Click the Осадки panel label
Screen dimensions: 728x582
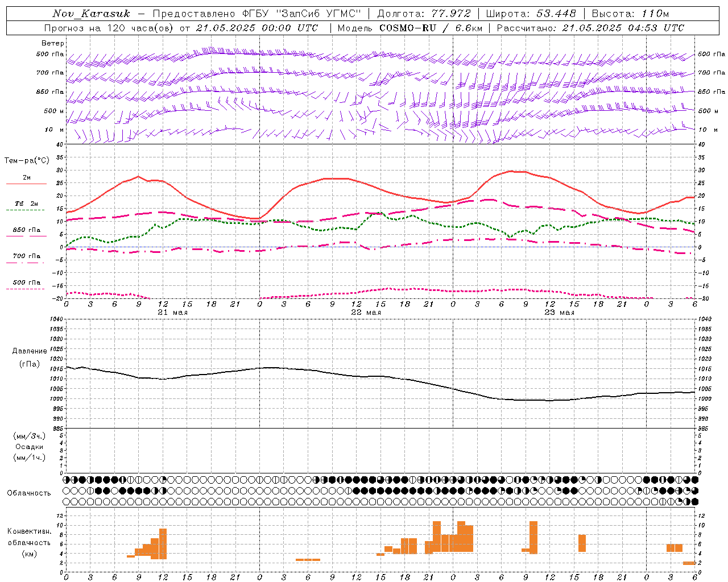pos(30,447)
